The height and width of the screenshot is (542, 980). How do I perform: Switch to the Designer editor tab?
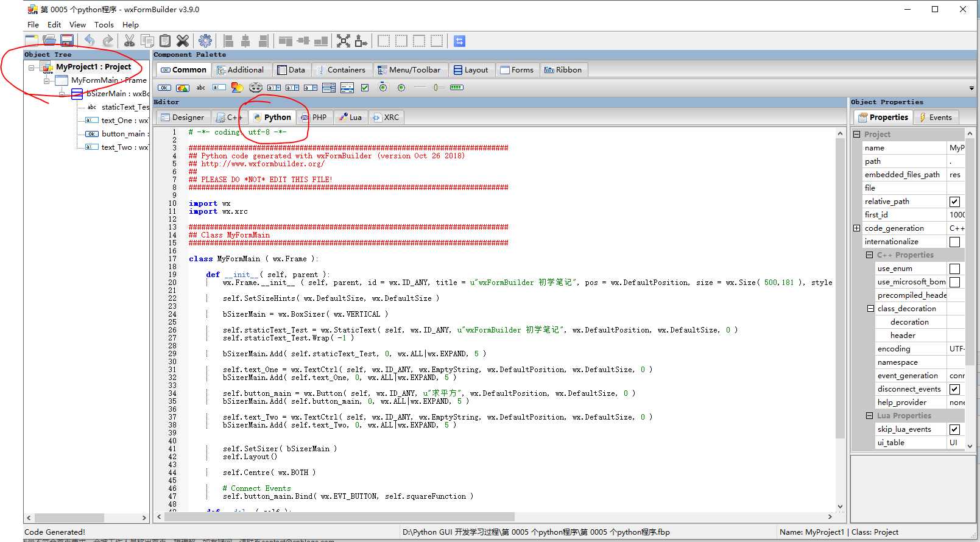[x=183, y=118]
